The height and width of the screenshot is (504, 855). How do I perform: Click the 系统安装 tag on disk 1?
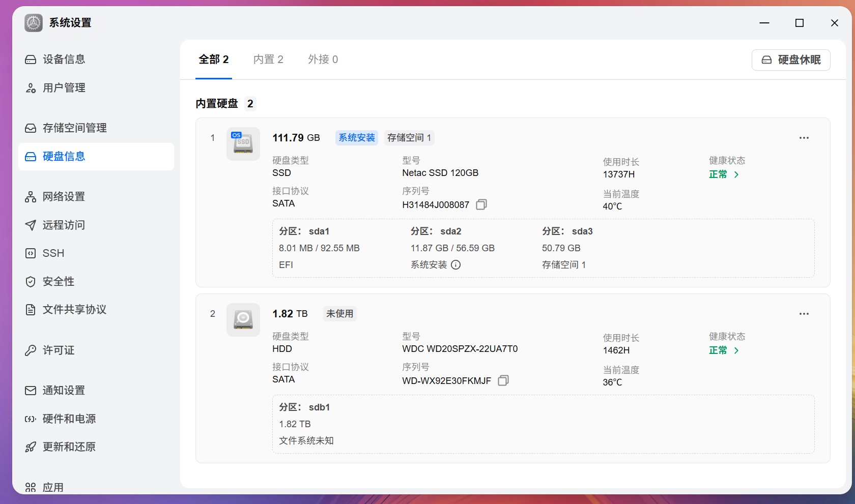357,138
